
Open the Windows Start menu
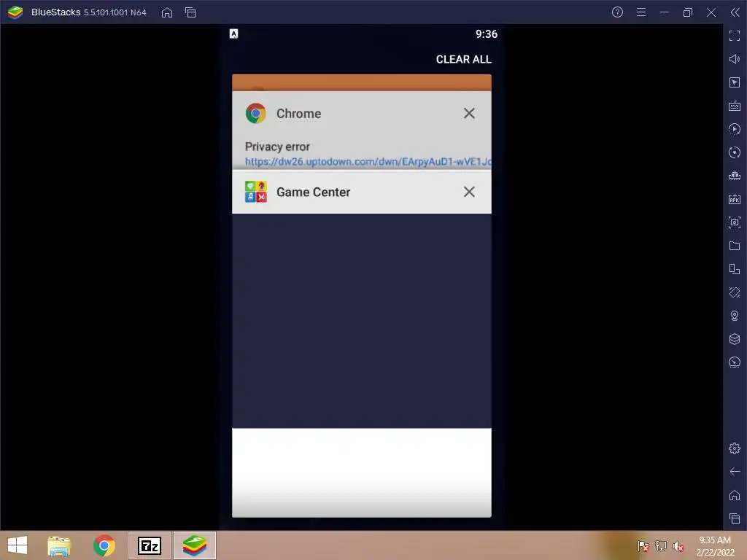tap(18, 545)
